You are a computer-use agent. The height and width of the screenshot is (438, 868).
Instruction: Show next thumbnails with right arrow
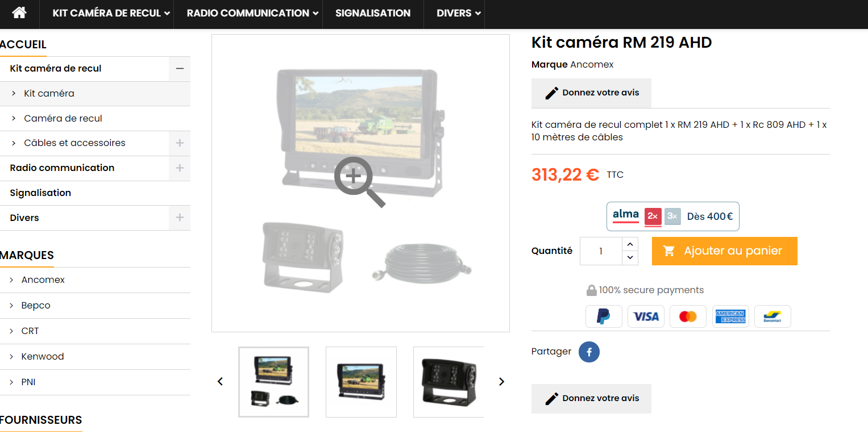pos(501,382)
